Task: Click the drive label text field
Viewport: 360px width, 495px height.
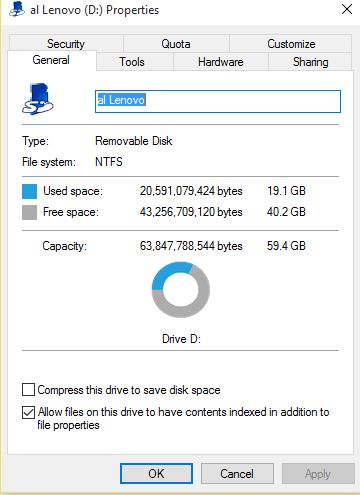Action: pyautogui.click(x=218, y=101)
